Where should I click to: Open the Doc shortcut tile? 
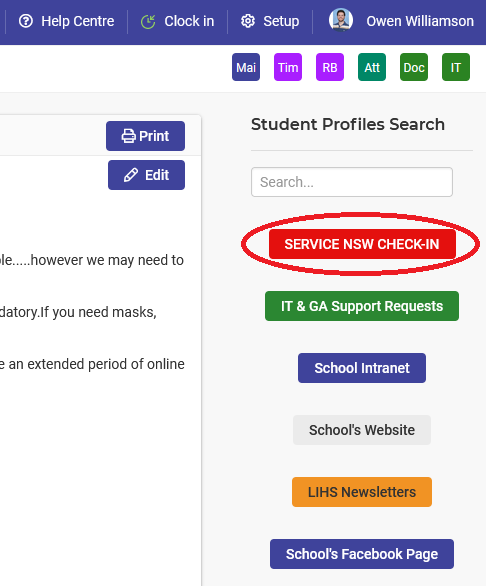(414, 68)
